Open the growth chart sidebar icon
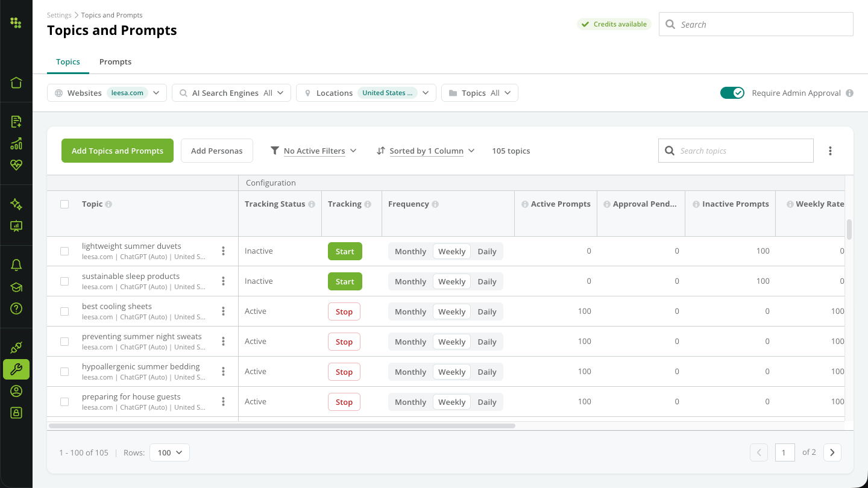This screenshot has height=488, width=868. (x=16, y=143)
